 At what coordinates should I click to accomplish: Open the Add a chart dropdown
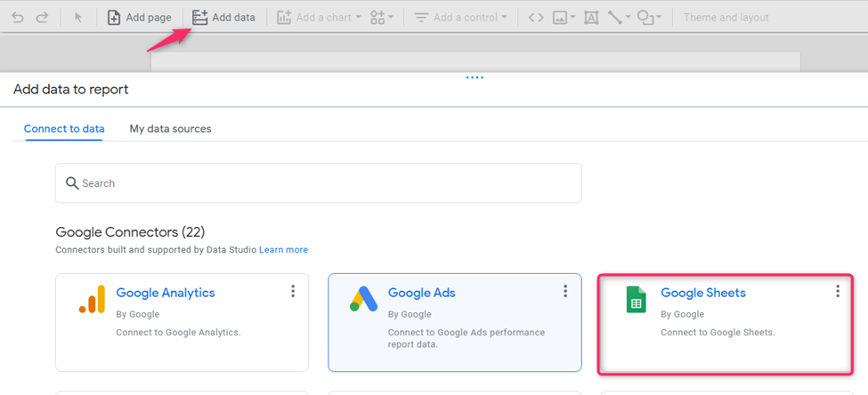[319, 17]
